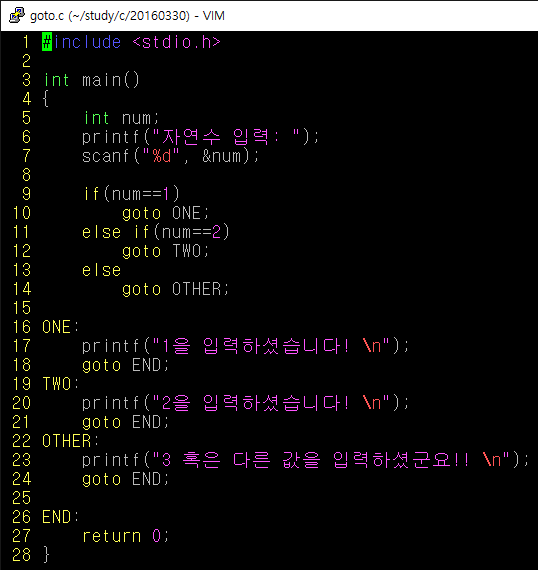Image resolution: width=538 pixels, height=570 pixels.
Task: Click "if(num==1)" on line 9
Action: coord(131,194)
